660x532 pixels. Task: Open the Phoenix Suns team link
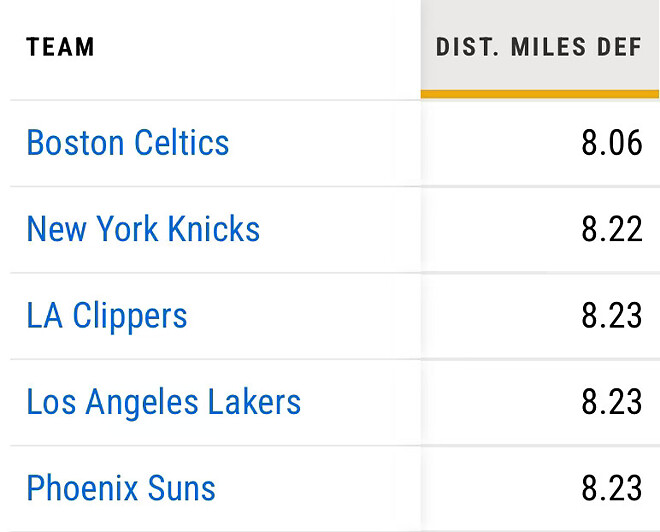[x=121, y=488]
